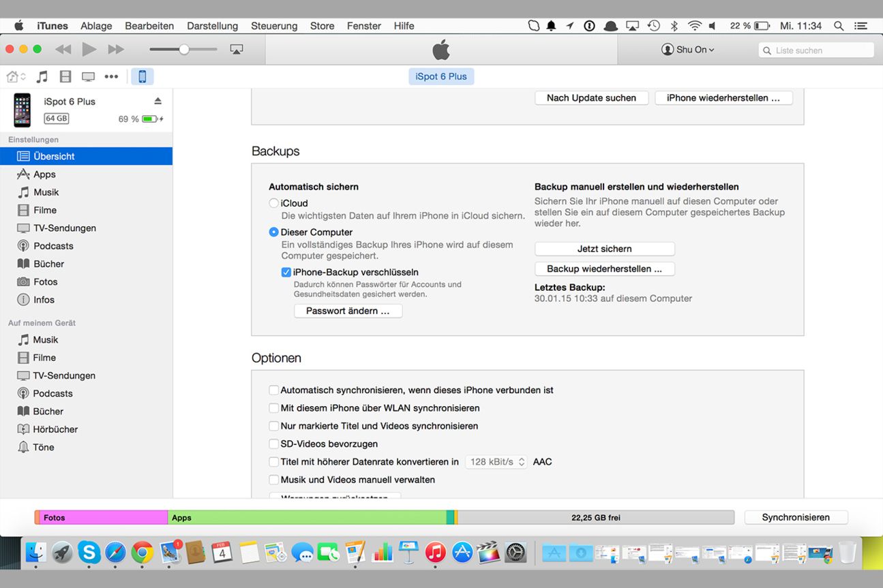Open the three-dots more media menu
This screenshot has height=588, width=883.
click(111, 77)
